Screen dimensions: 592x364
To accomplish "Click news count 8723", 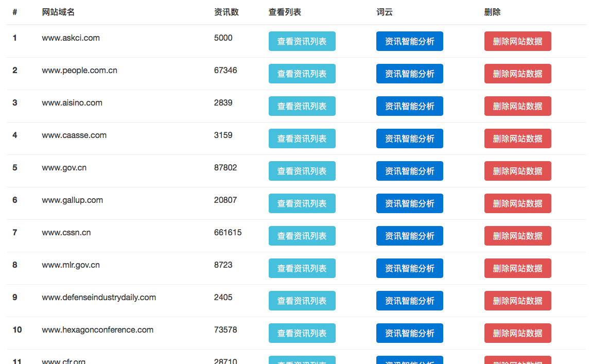I will (223, 265).
